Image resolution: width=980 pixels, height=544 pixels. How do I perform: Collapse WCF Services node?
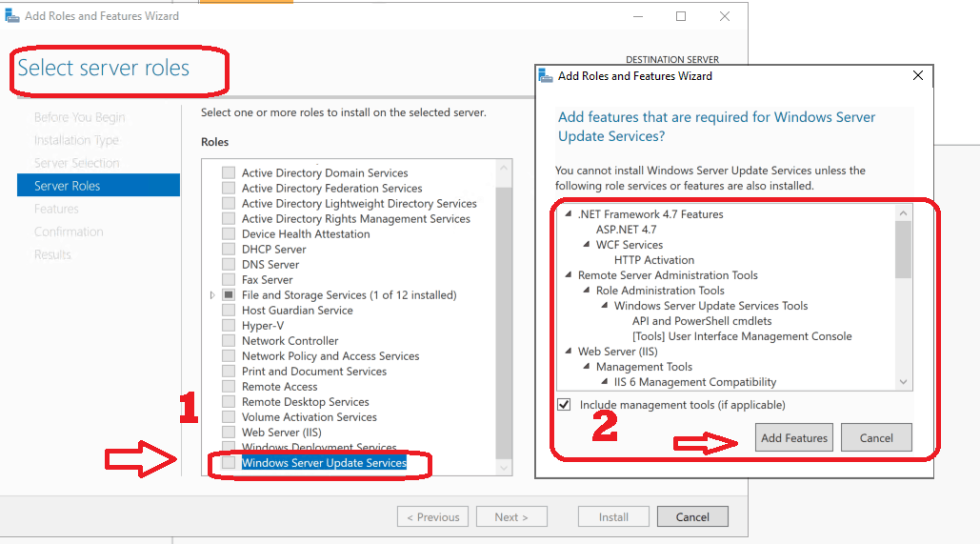point(587,245)
